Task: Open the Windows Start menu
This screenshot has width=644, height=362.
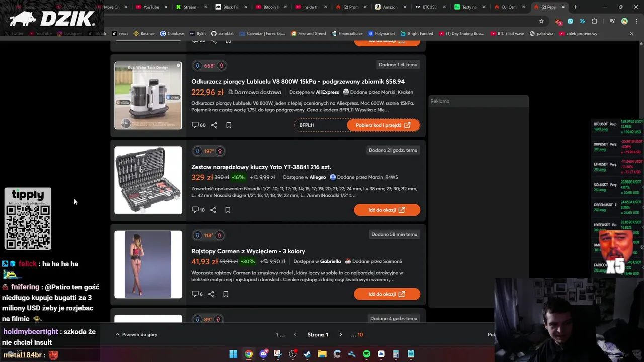Action: tap(233, 354)
